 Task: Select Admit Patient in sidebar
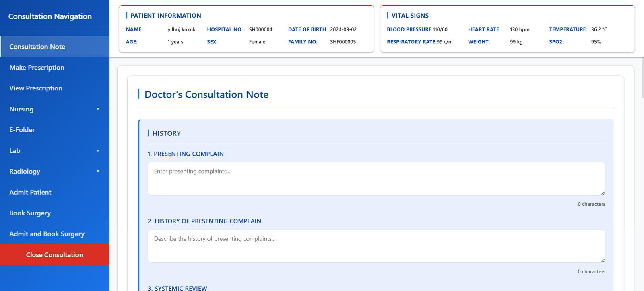click(30, 192)
